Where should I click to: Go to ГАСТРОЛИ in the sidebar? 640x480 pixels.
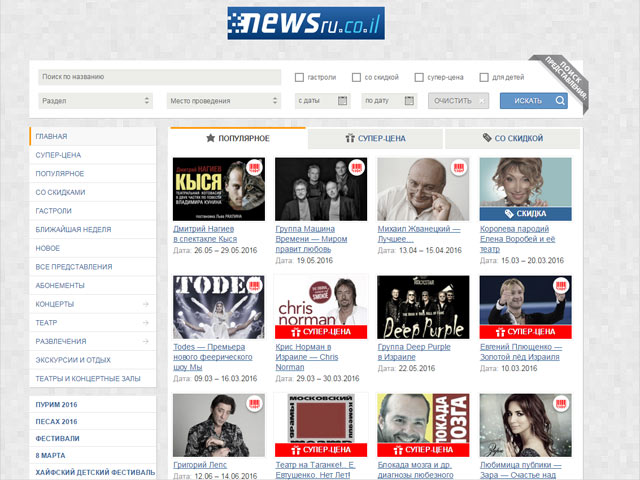click(93, 211)
